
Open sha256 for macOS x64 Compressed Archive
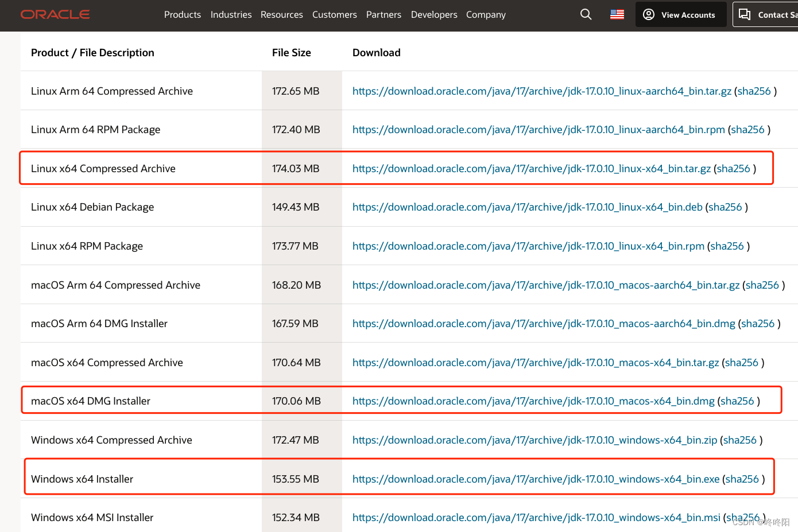(742, 363)
